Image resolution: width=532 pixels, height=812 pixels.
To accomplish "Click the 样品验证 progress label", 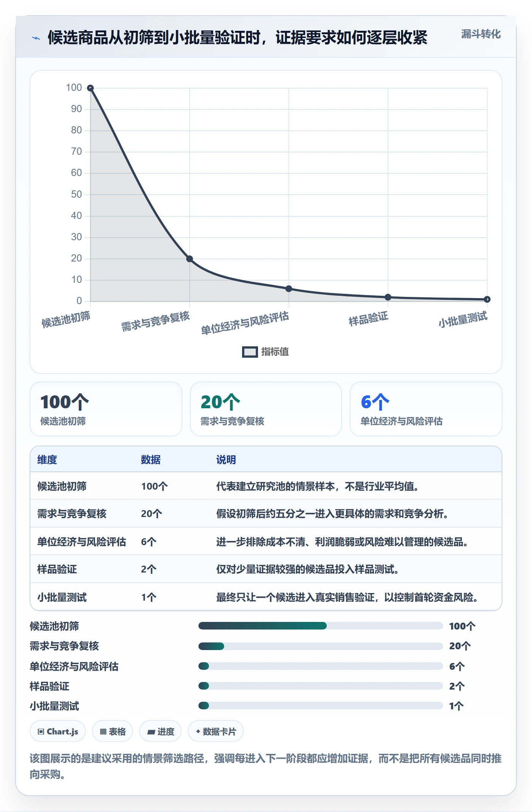I will [49, 686].
